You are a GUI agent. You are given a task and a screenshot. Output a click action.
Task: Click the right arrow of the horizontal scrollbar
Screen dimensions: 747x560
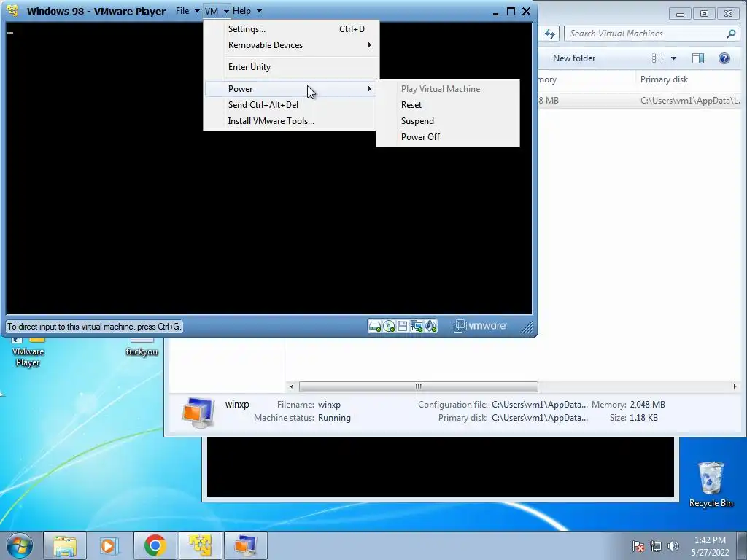735,386
